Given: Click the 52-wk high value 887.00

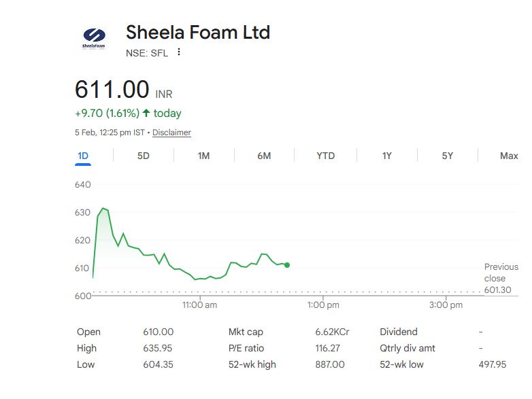Looking at the screenshot, I should click(330, 364).
